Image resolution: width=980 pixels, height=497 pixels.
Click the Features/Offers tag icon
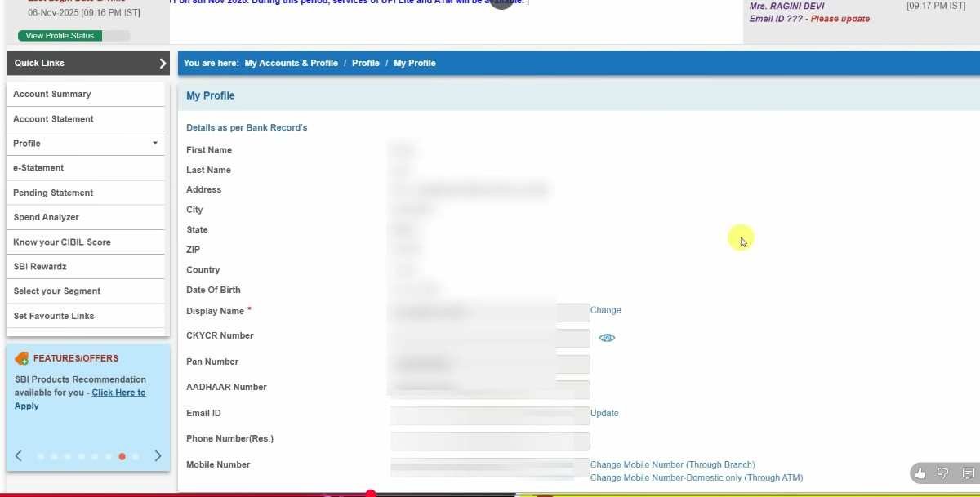[x=22, y=358]
